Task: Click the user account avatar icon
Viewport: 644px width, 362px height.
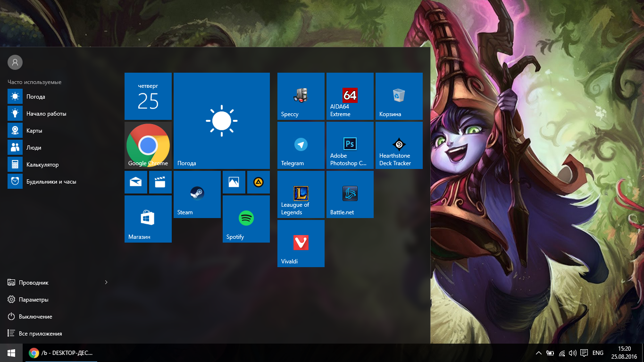Action: 15,62
